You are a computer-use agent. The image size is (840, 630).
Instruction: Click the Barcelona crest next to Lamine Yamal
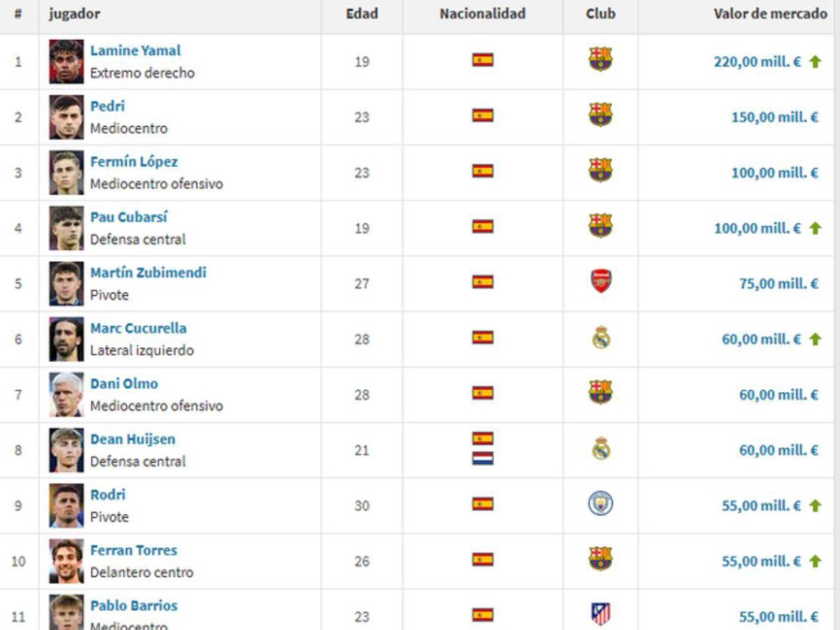(601, 59)
